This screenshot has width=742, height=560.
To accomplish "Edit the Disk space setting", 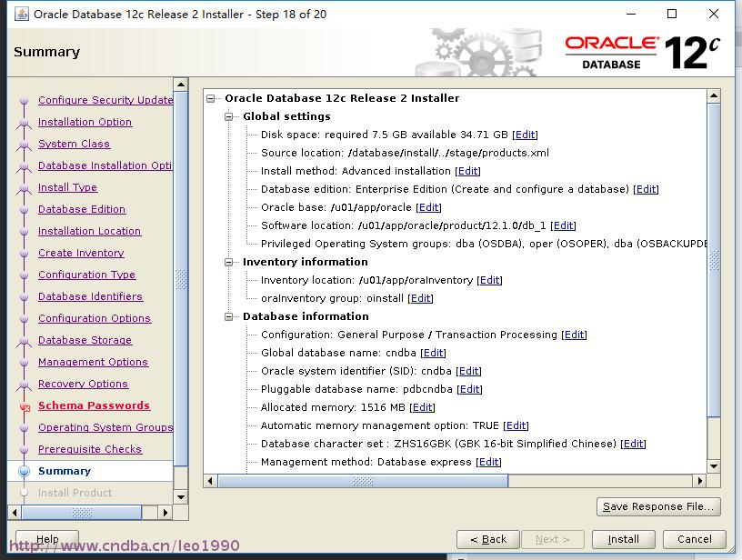I will point(526,135).
